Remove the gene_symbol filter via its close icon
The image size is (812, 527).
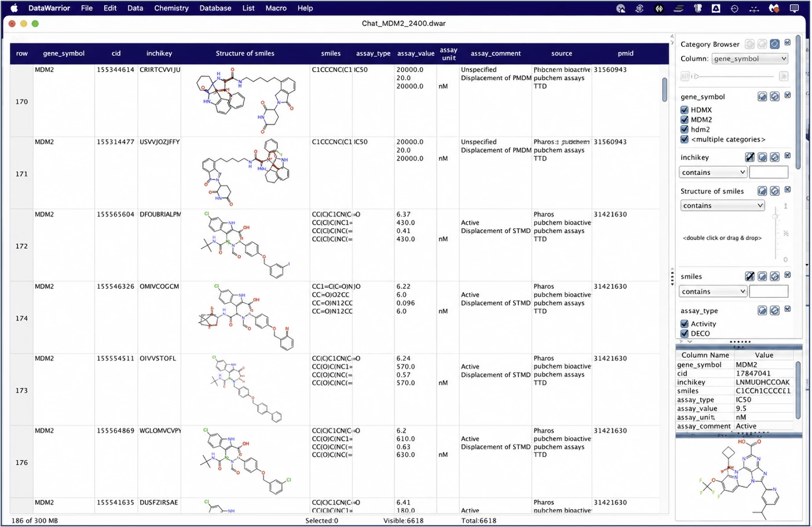point(788,96)
